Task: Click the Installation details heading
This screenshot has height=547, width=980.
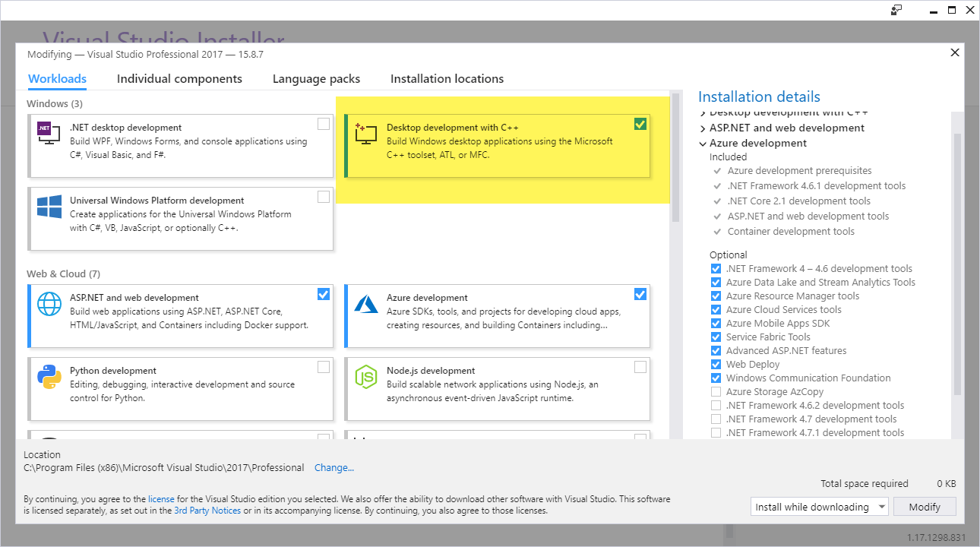Action: coord(759,96)
